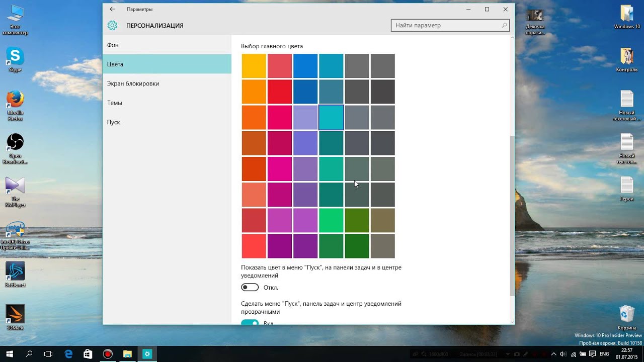The image size is (644, 362).
Task: Select the Battle.net desktop shortcut
Action: [15, 275]
